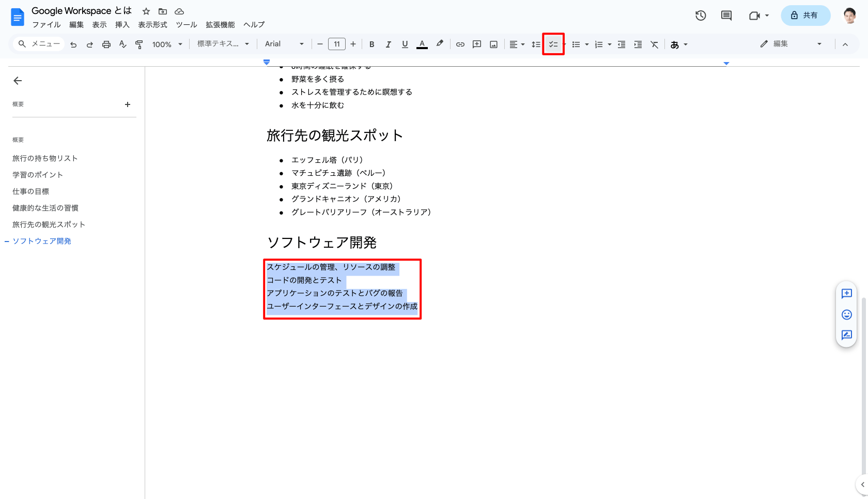Open the 表示 menu
The width and height of the screenshot is (868, 499).
(99, 25)
